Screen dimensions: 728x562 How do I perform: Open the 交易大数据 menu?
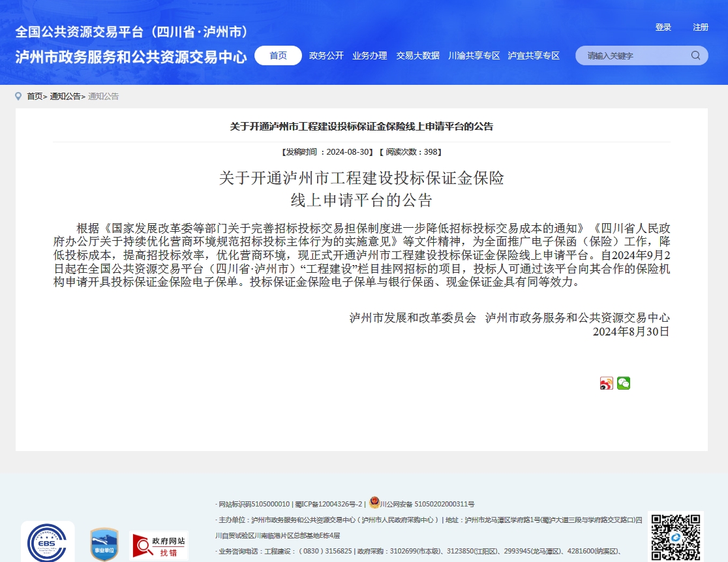click(x=418, y=55)
